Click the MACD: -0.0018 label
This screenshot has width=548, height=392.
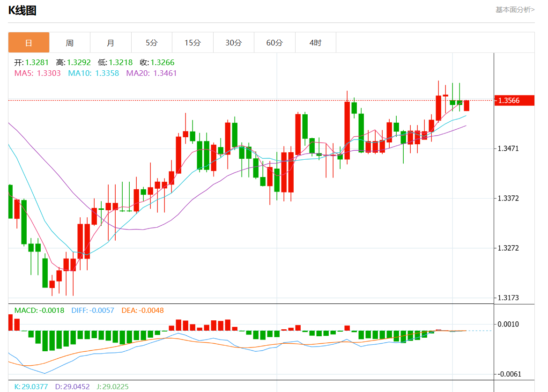39,310
